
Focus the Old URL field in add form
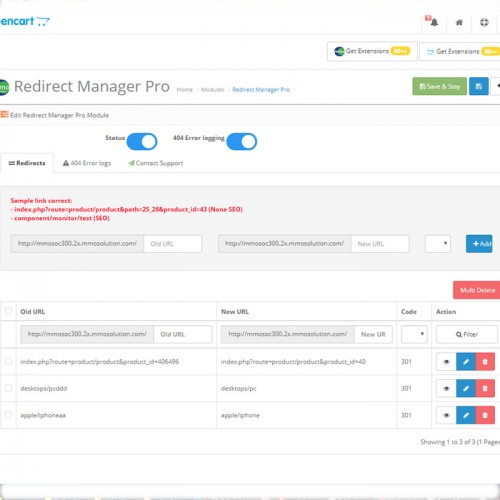point(172,244)
